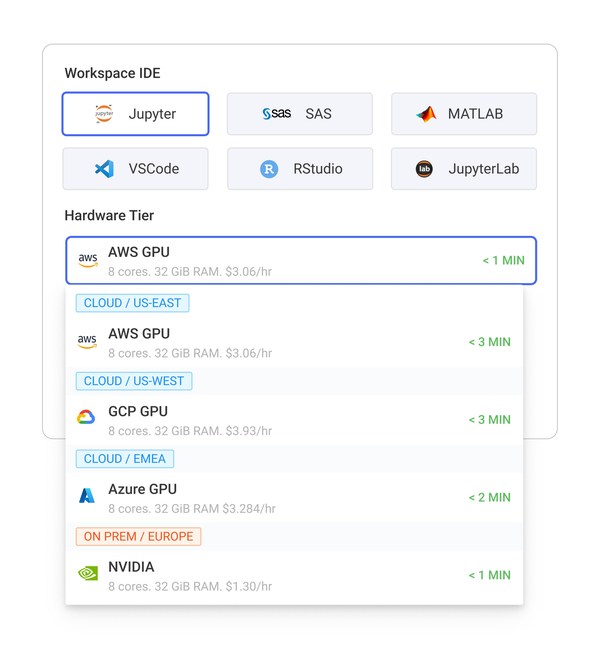Click the 'Workspace IDE' heading
Viewport: 600px width, 654px height.
pyautogui.click(x=113, y=73)
